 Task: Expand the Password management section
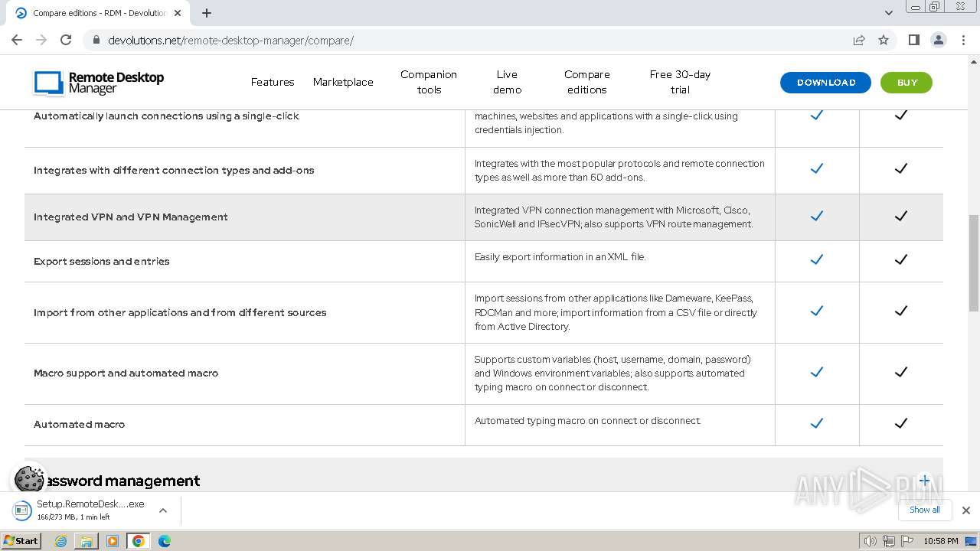[x=924, y=481]
